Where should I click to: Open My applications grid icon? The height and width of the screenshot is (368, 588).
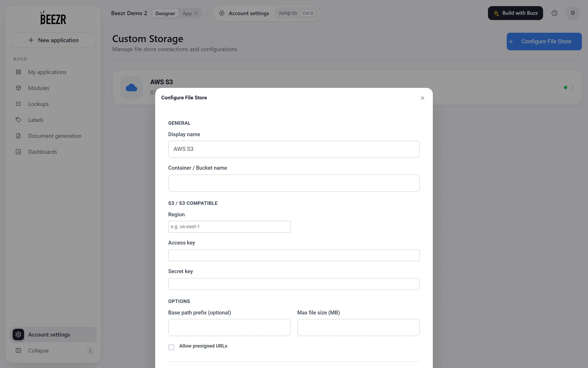pos(18,72)
